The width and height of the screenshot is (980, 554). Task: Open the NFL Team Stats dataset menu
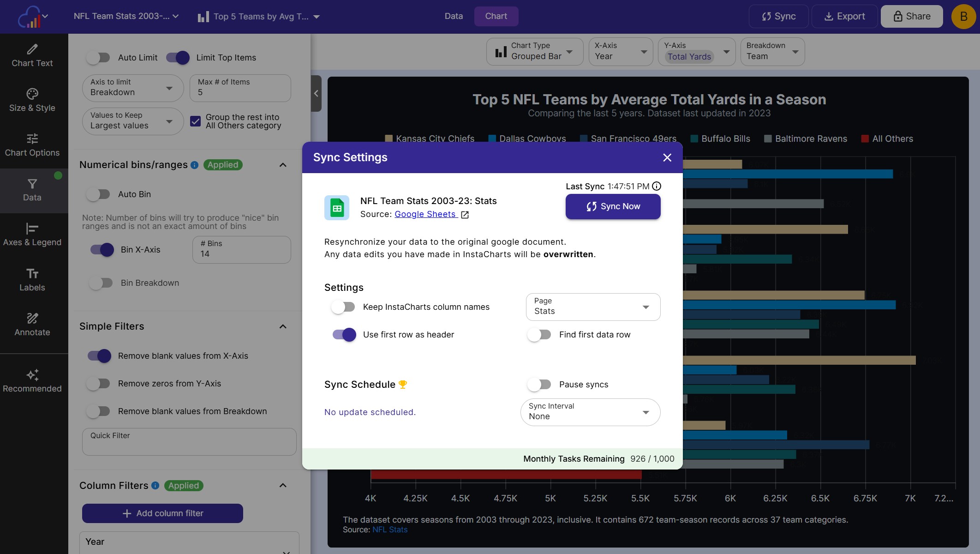(126, 16)
